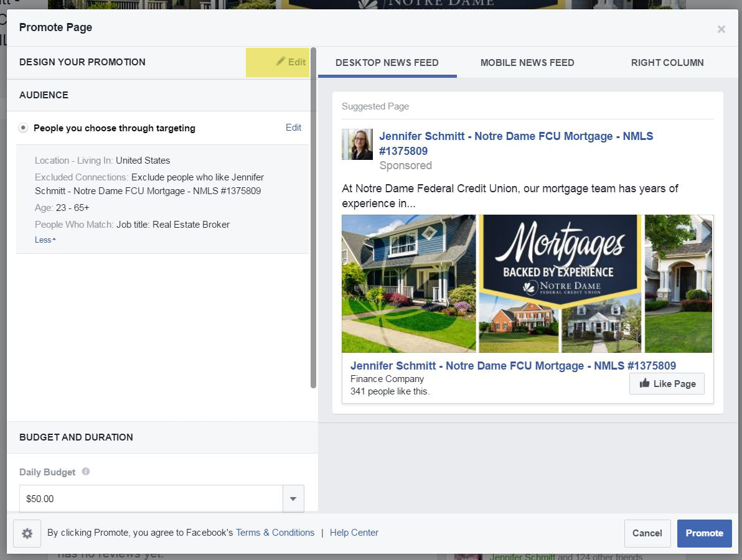Click the left panel vertical scrollbar
The image size is (742, 560).
pos(313,218)
